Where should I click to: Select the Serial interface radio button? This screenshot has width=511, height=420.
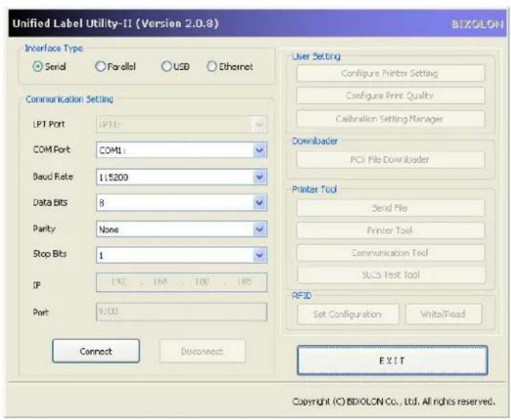click(x=38, y=66)
